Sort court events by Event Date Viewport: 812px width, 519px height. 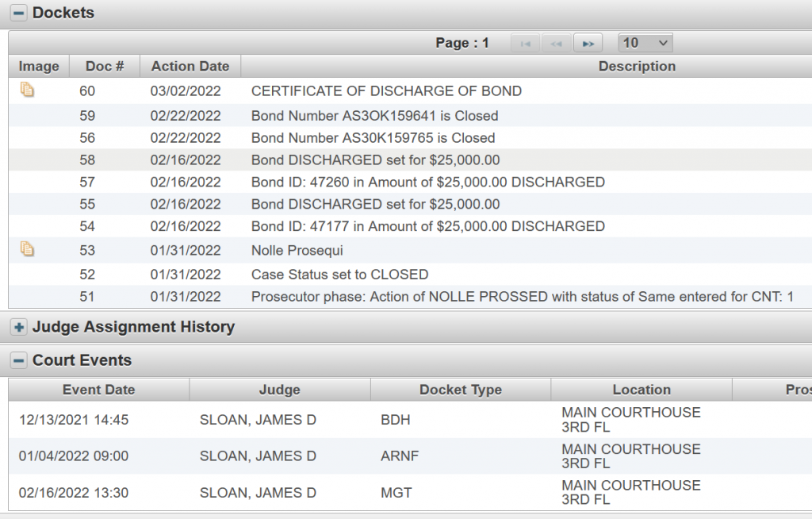click(x=98, y=390)
